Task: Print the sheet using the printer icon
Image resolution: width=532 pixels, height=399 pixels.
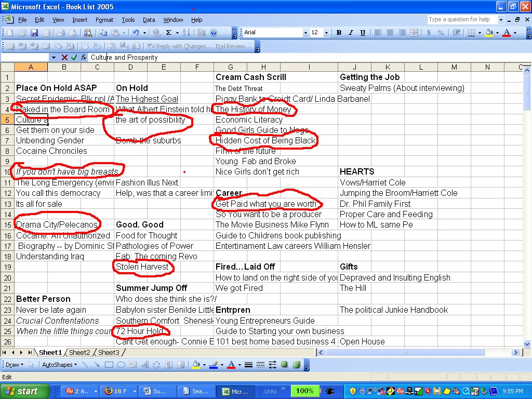Action: [61, 33]
